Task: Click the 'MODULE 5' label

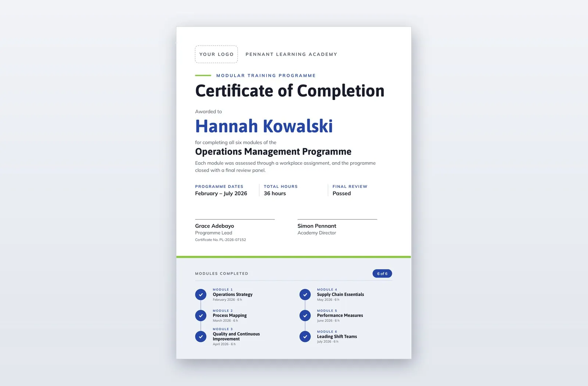Action: [327, 311]
